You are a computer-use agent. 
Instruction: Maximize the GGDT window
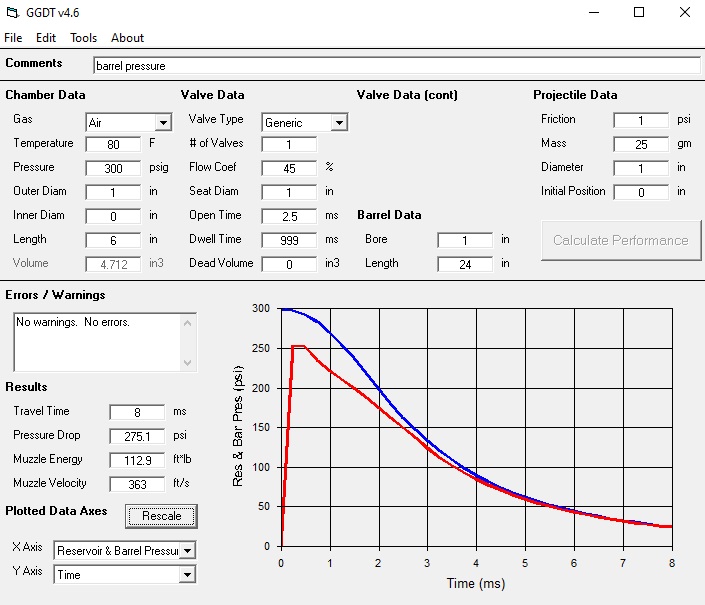[638, 13]
